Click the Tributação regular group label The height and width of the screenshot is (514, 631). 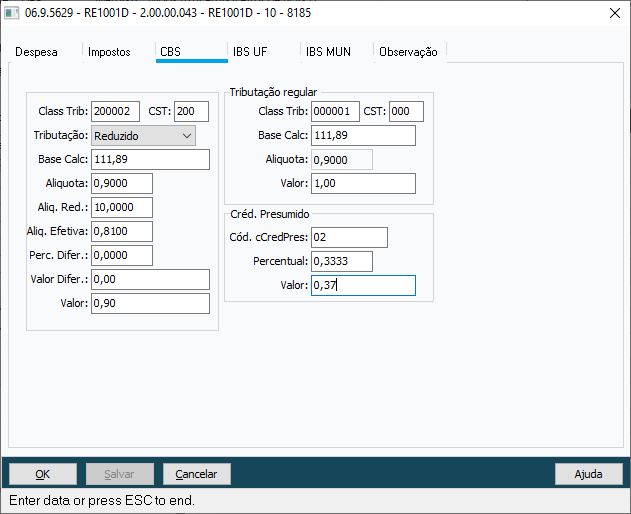click(273, 92)
